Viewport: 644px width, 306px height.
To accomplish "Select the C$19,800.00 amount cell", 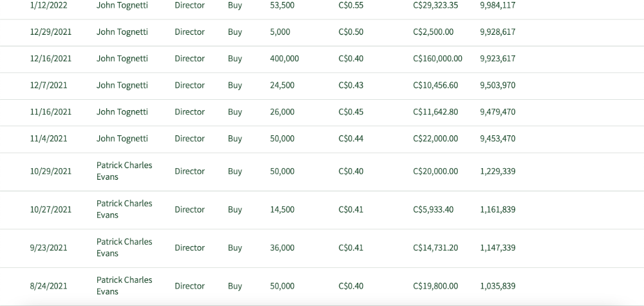I will click(x=435, y=286).
